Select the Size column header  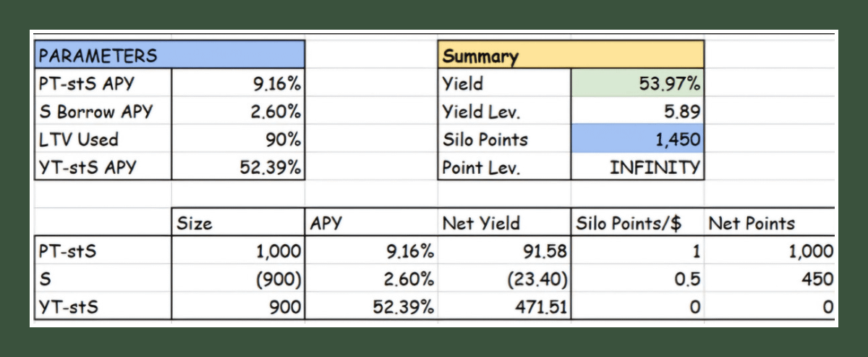[237, 223]
